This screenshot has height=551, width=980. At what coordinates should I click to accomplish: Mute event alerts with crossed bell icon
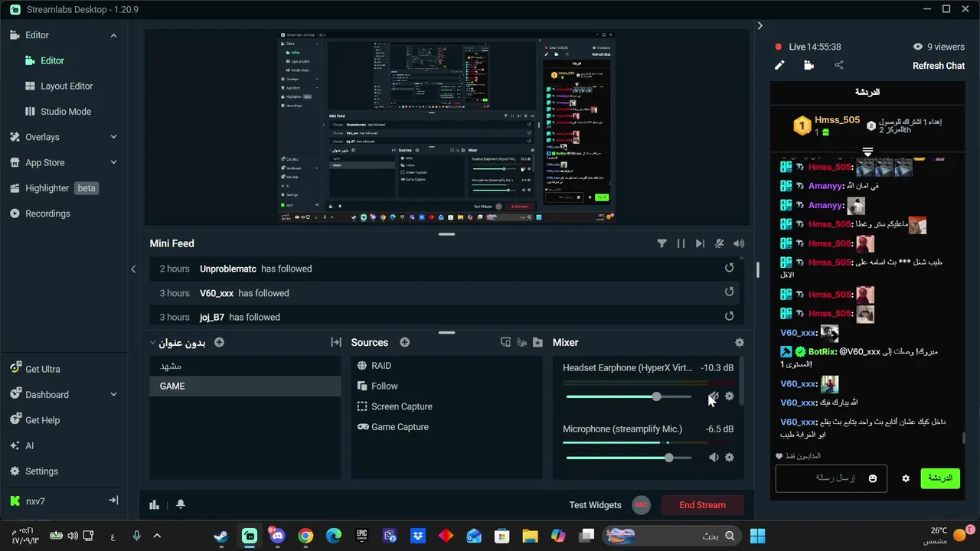[x=720, y=243]
